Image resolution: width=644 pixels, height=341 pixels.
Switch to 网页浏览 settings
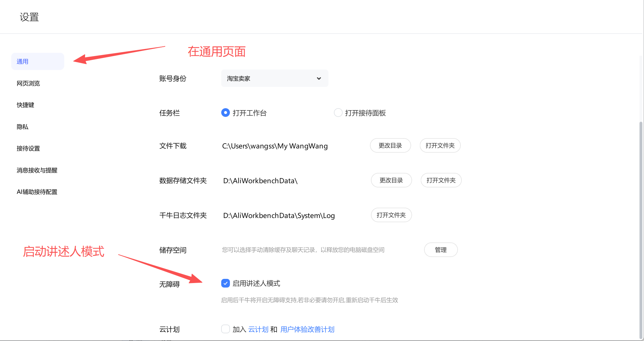point(28,83)
